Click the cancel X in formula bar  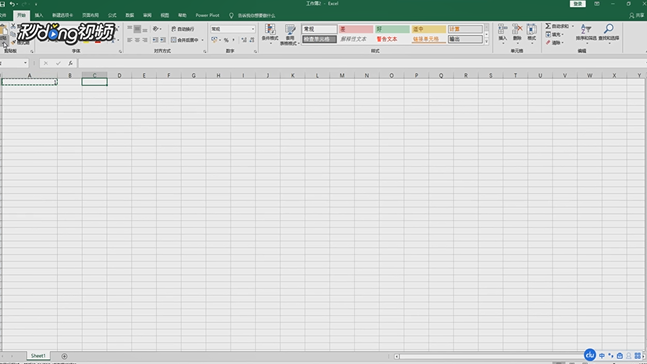(x=46, y=63)
